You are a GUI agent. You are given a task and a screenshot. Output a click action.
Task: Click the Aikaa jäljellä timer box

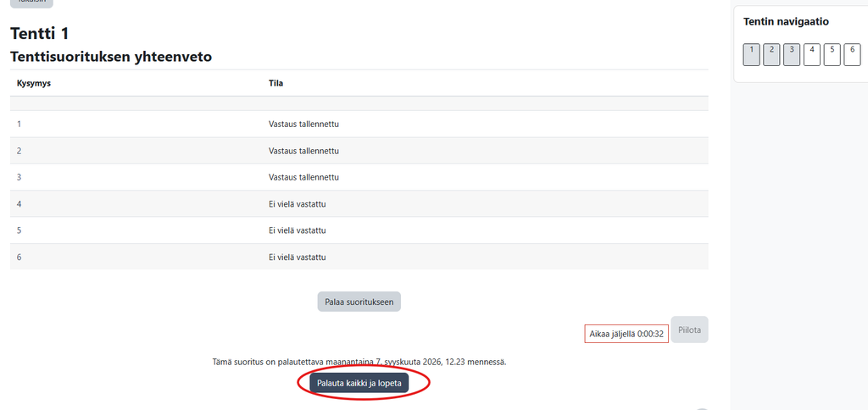(626, 334)
